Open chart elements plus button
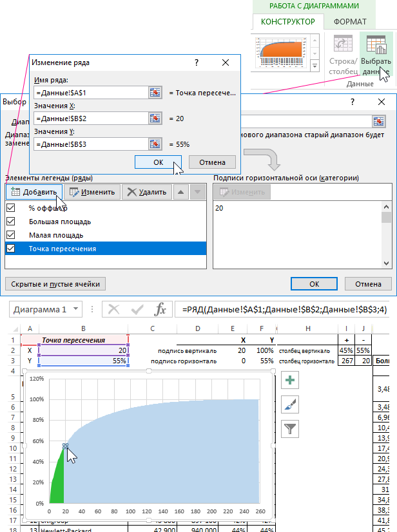397x532 pixels. (291, 381)
